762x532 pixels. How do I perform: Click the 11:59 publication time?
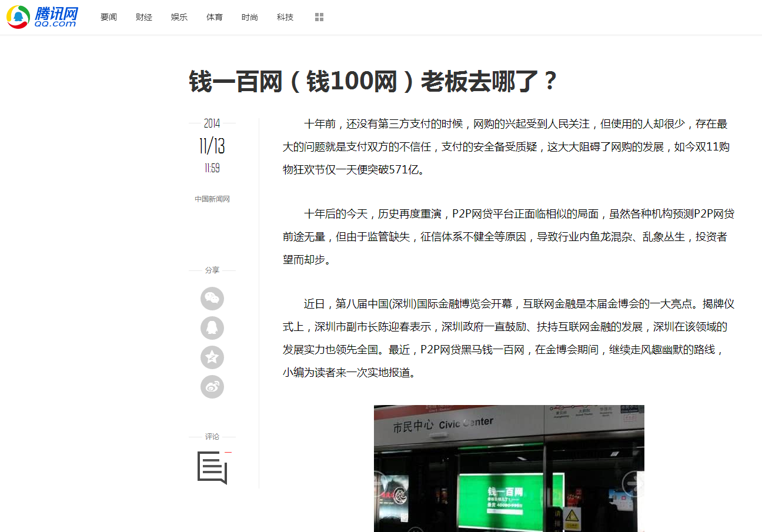(x=212, y=168)
